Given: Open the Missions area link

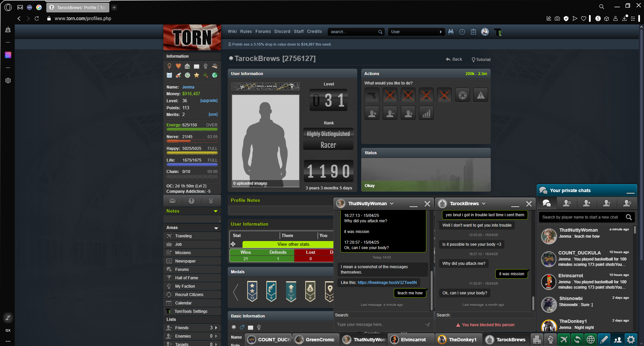Looking at the screenshot, I should [x=192, y=253].
